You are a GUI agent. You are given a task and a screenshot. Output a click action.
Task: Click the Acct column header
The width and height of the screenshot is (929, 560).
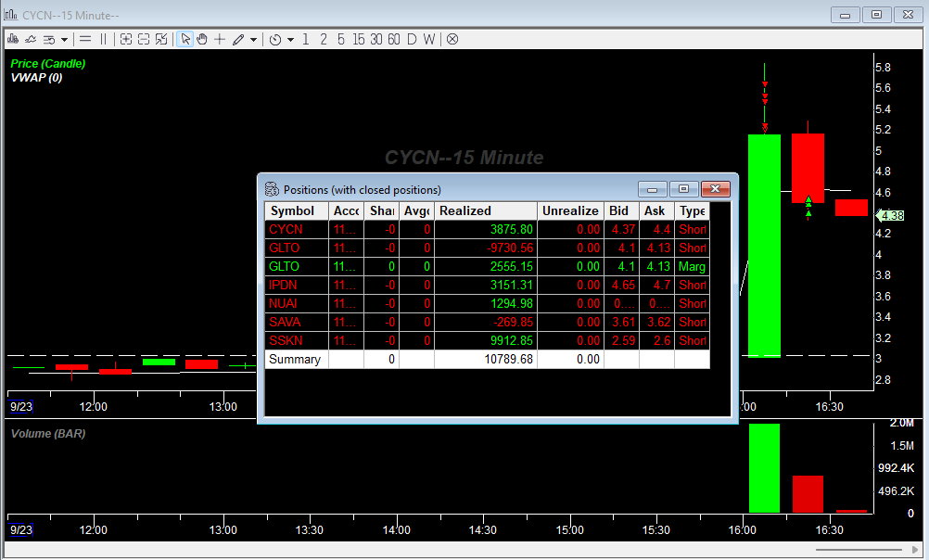tap(346, 211)
